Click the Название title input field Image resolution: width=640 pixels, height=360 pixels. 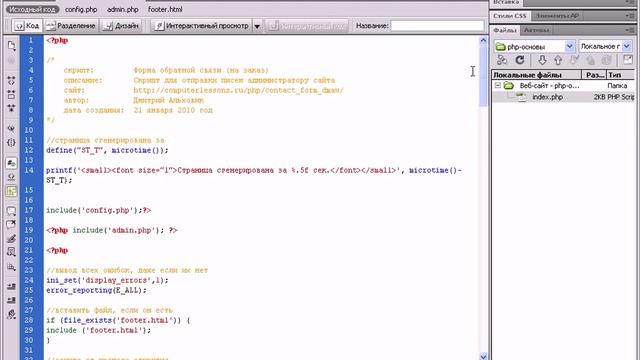[x=437, y=26]
